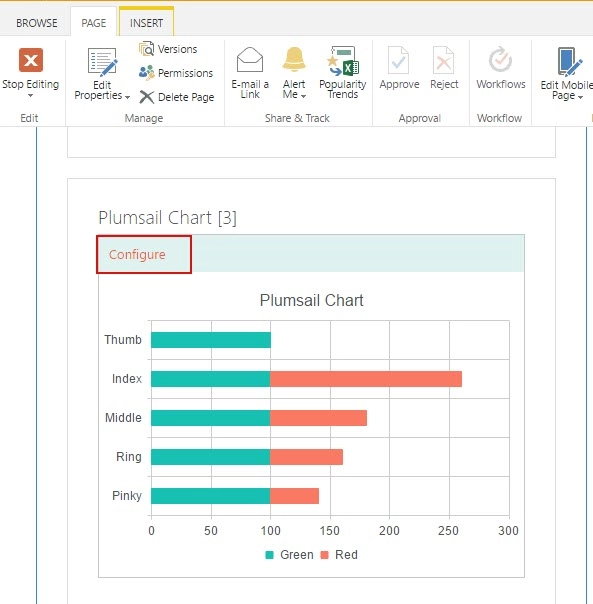Image resolution: width=593 pixels, height=604 pixels.
Task: Open Popularity Trends report
Action: tap(343, 73)
